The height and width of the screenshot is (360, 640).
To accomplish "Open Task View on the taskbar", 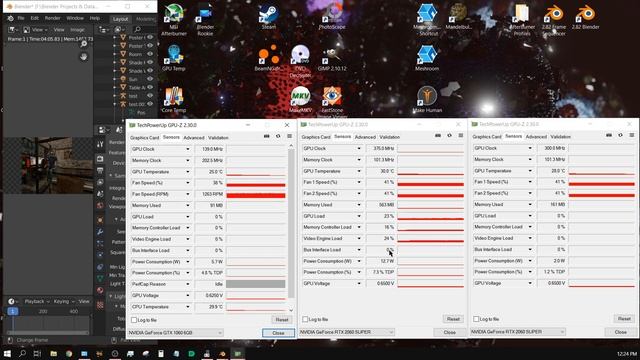I will [38, 353].
